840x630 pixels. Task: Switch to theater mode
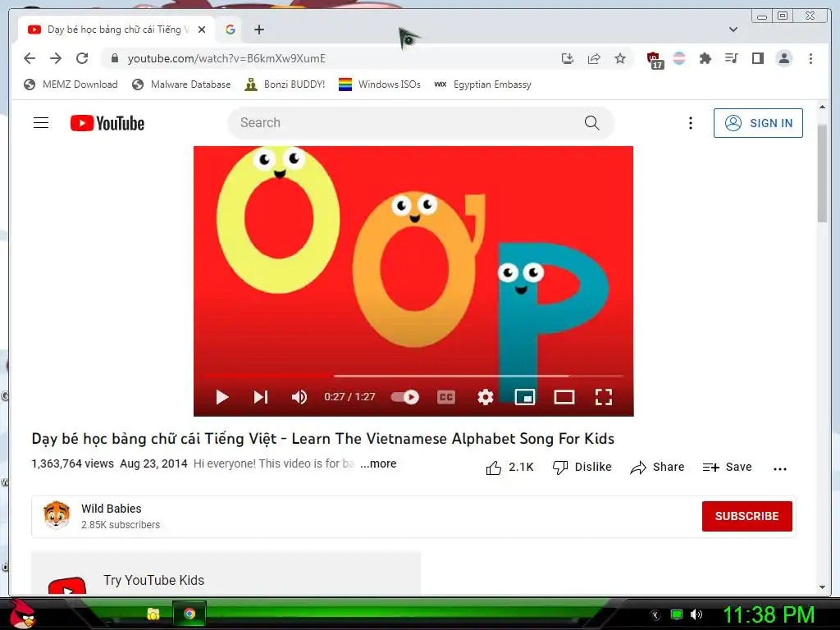(564, 397)
